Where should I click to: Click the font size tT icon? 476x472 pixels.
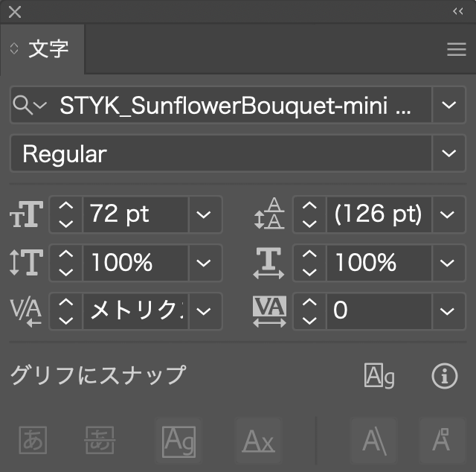(27, 214)
